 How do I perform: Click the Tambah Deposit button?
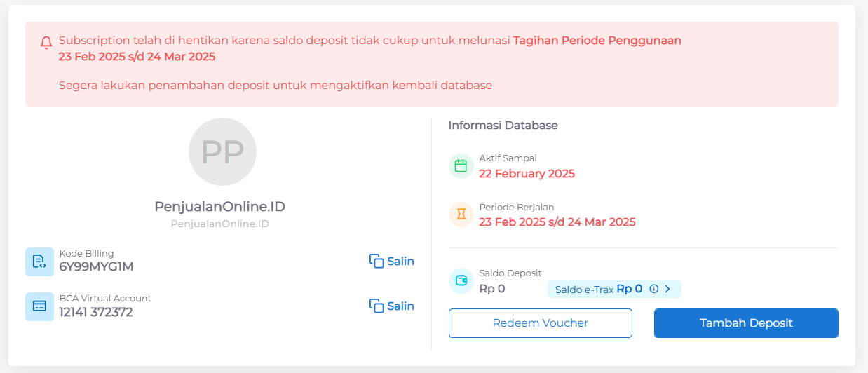[x=746, y=323]
